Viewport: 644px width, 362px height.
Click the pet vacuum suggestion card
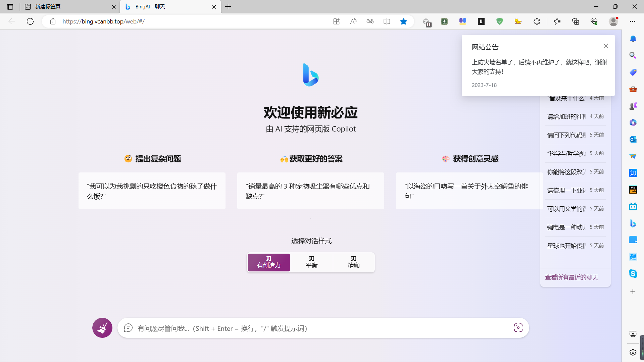coord(311,191)
